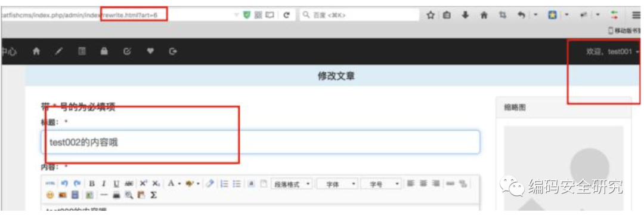Click the lock icon in navbar
The width and height of the screenshot is (644, 215).
tap(104, 51)
